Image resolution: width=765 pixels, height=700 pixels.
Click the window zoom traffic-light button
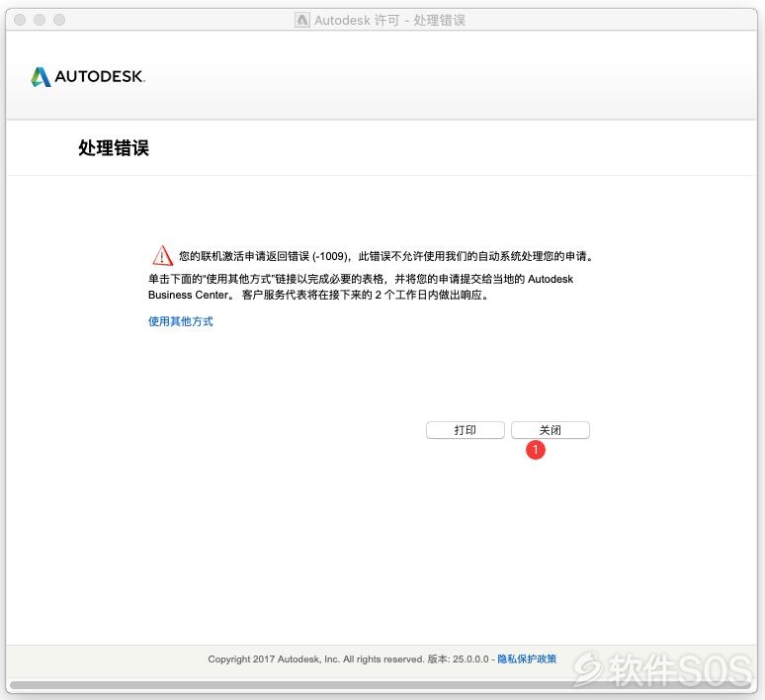point(59,20)
